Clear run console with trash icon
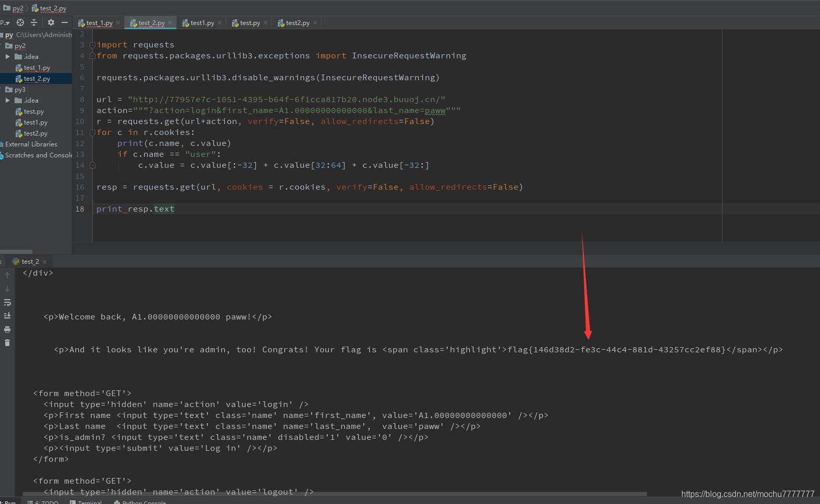This screenshot has width=820, height=504. point(7,343)
